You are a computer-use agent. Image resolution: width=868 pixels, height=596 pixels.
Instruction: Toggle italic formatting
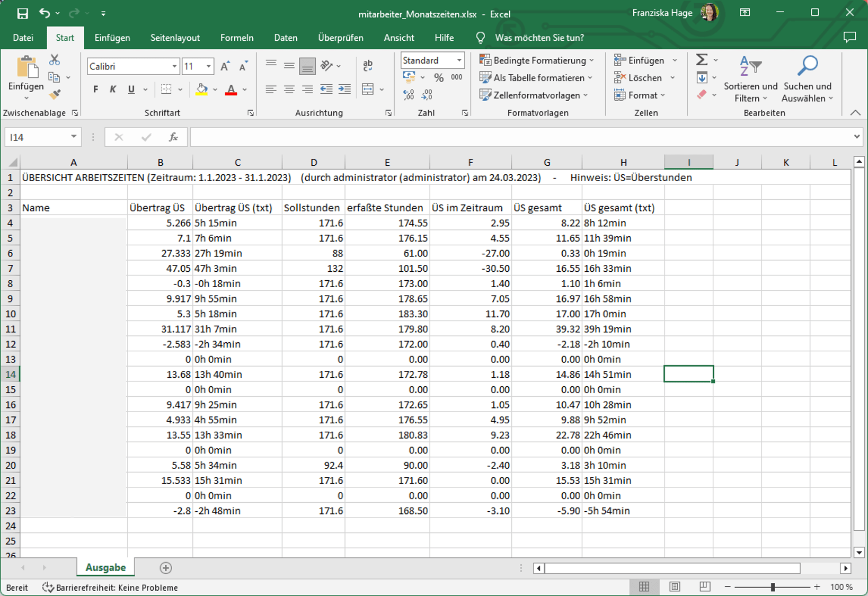tap(113, 90)
